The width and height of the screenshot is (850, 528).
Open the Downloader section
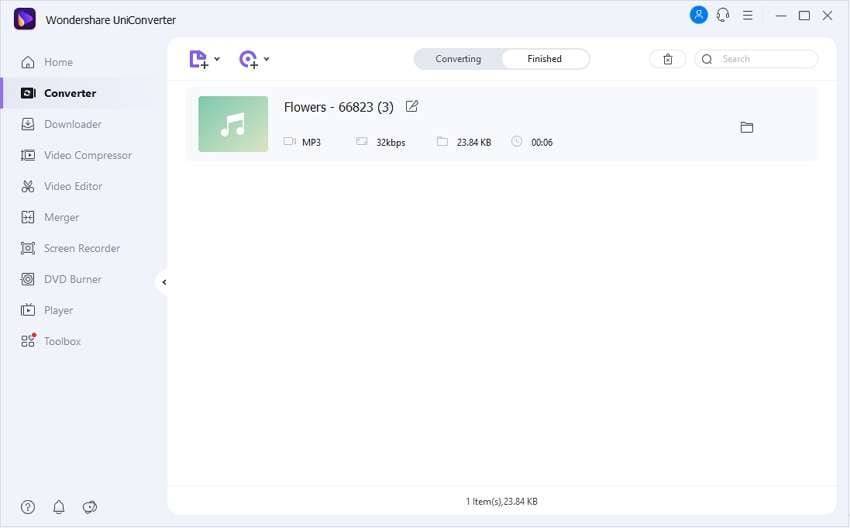(72, 124)
